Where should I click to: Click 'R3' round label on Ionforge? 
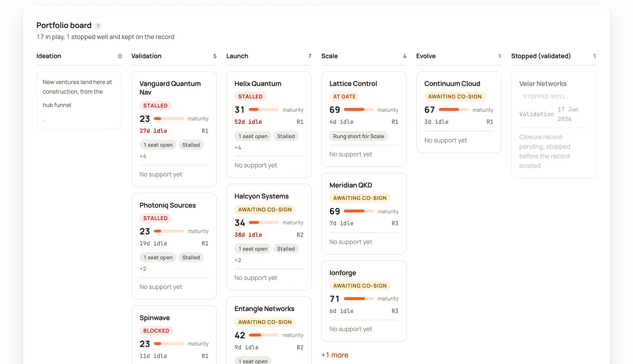pos(395,311)
